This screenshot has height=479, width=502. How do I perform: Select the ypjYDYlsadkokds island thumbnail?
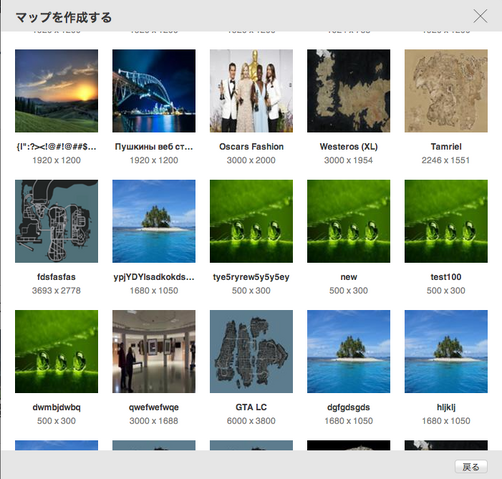[x=154, y=221]
